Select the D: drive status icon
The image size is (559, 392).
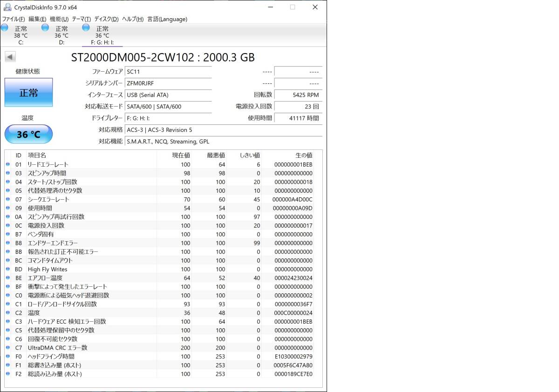pos(45,28)
